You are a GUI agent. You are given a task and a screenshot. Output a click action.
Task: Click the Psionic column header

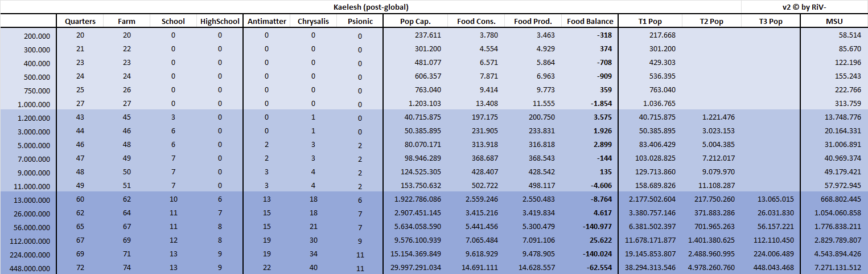pos(359,22)
